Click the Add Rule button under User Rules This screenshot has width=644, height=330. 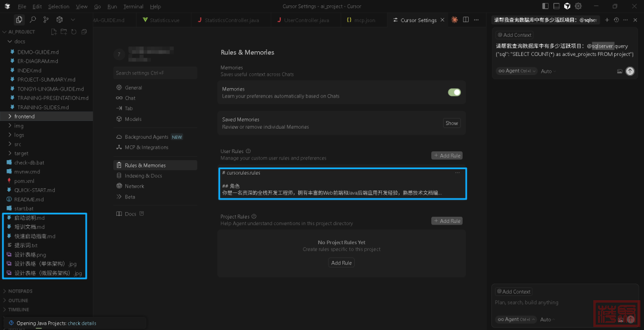[447, 155]
